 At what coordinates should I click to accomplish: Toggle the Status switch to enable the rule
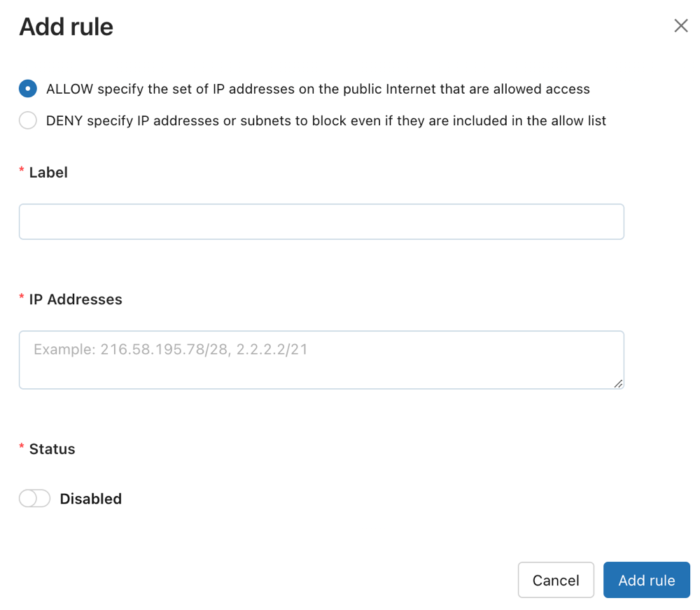point(34,498)
